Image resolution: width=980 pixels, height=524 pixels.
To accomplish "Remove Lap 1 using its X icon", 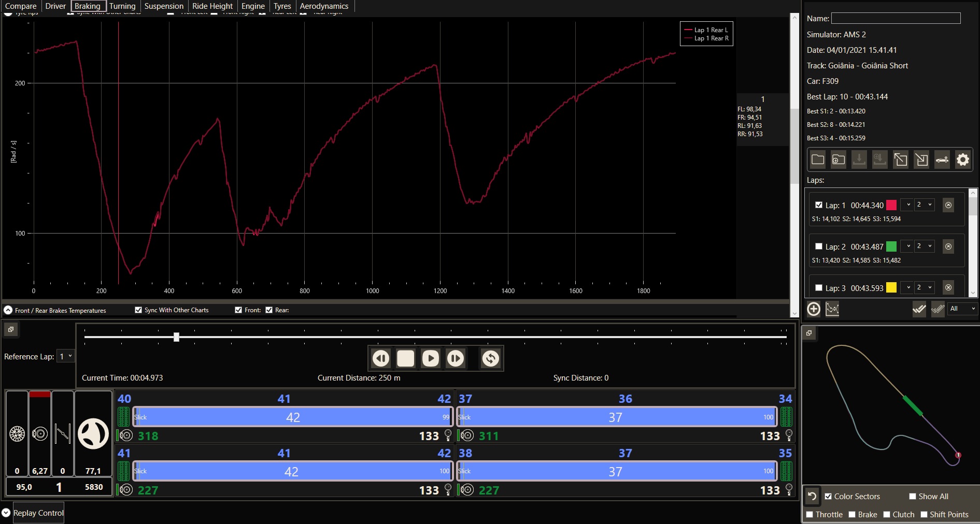I will click(x=948, y=205).
